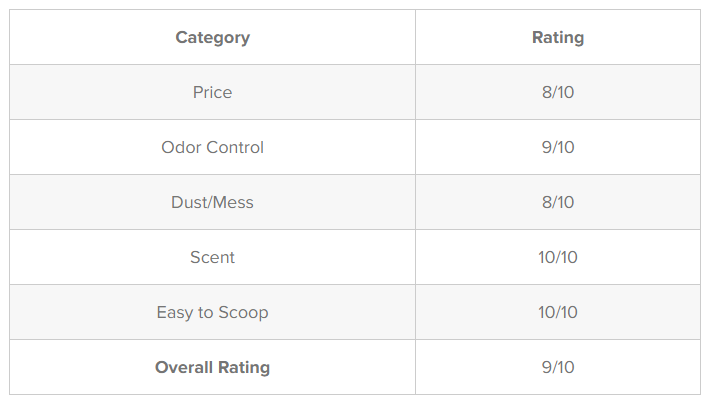Click the word Scoop in table
The width and height of the screenshot is (708, 407).
pos(243,313)
